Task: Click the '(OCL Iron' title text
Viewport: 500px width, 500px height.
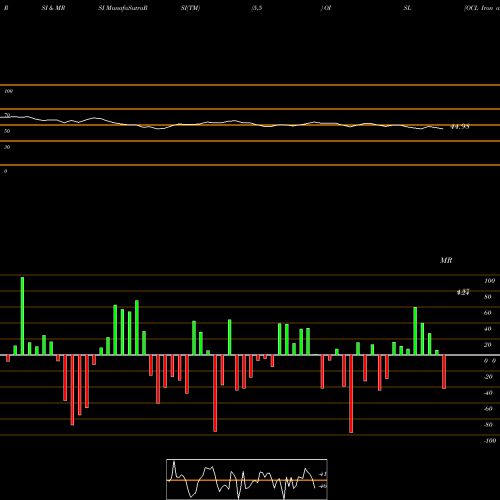Action: [x=479, y=8]
